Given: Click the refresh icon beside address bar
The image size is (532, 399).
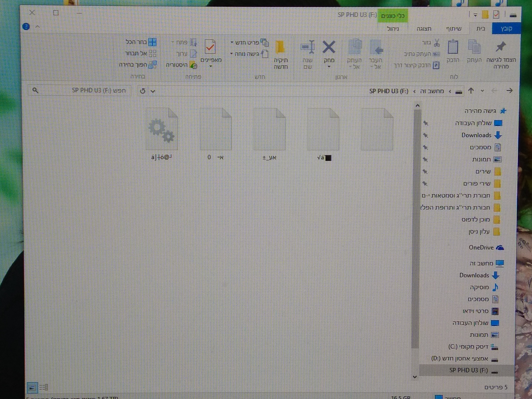Looking at the screenshot, I should click(x=143, y=91).
